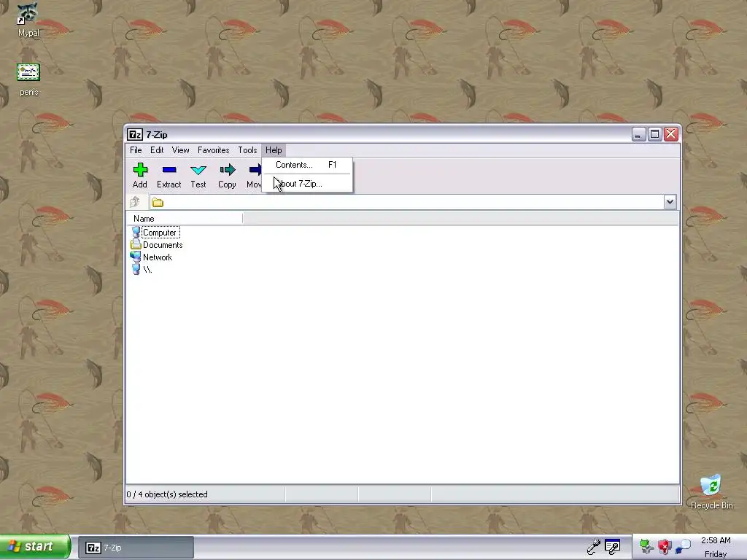Image resolution: width=747 pixels, height=560 pixels.
Task: Open the View menu
Action: (x=181, y=150)
